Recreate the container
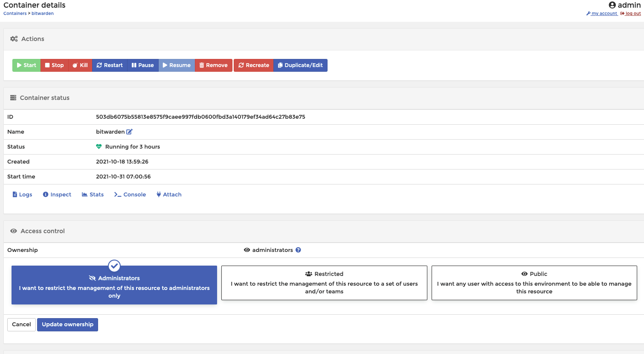The width and height of the screenshot is (644, 354). pos(254,65)
